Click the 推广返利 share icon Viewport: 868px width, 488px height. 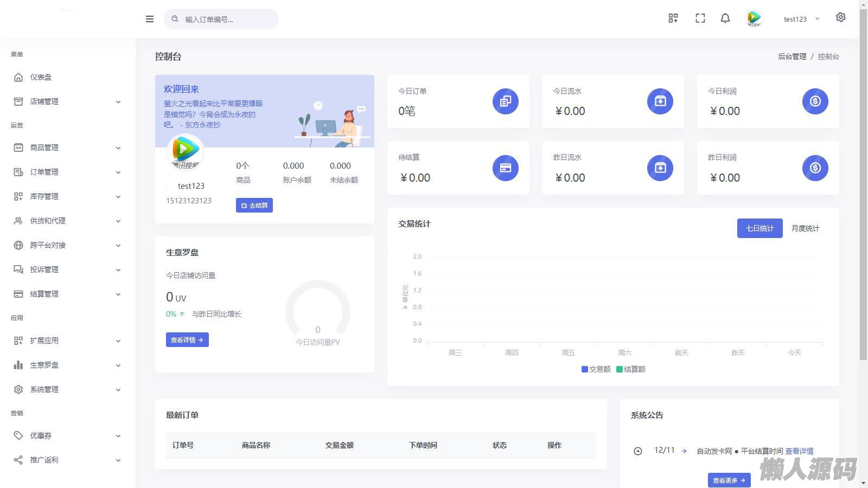[x=18, y=460]
